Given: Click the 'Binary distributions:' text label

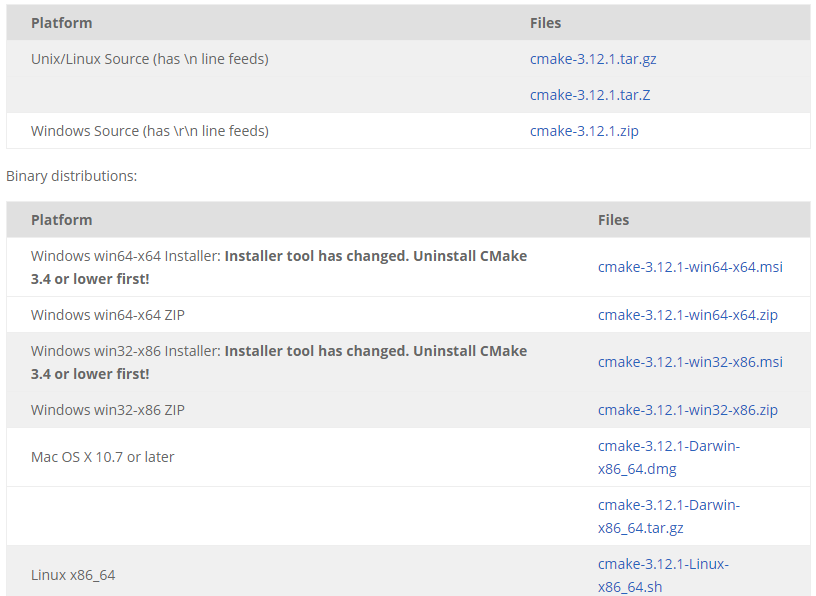Looking at the screenshot, I should point(72,176).
